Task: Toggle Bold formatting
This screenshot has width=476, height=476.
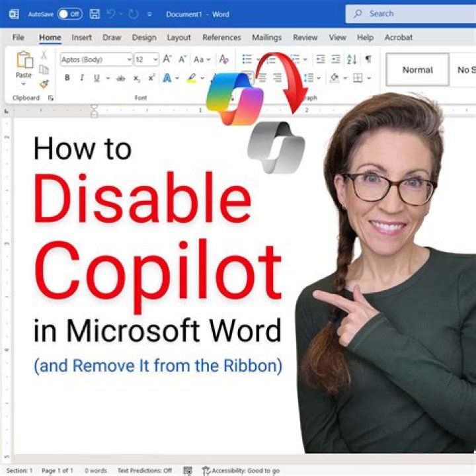Action: [67, 78]
